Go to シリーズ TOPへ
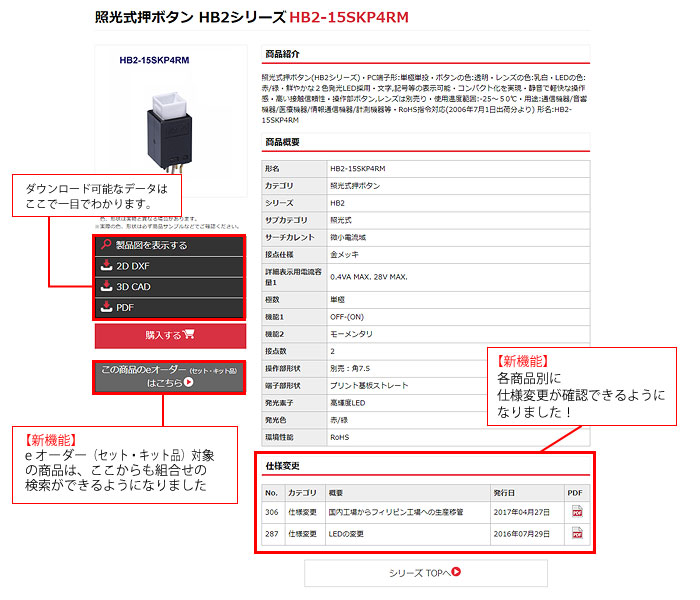Viewport: 700px width, 600px height. click(425, 573)
